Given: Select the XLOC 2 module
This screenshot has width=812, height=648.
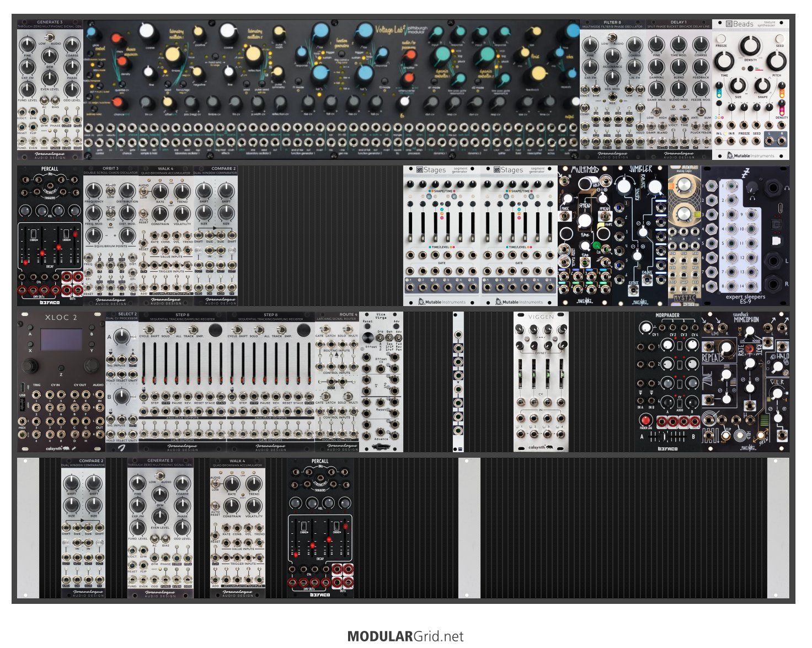Looking at the screenshot, I should [x=61, y=382].
